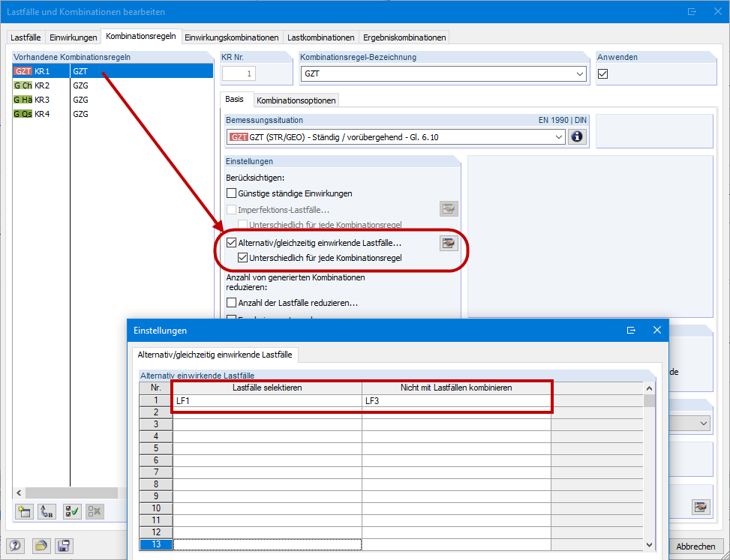Image resolution: width=730 pixels, height=560 pixels.
Task: Select table row number 1
Action: [x=156, y=400]
